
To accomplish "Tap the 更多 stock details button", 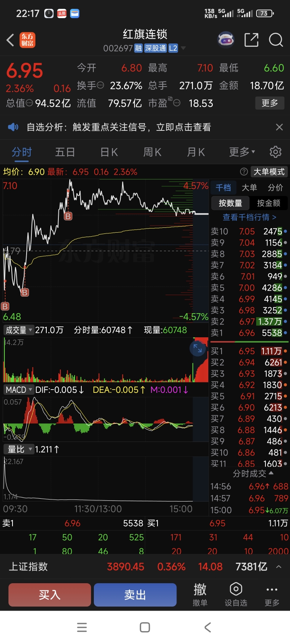I will (x=270, y=103).
